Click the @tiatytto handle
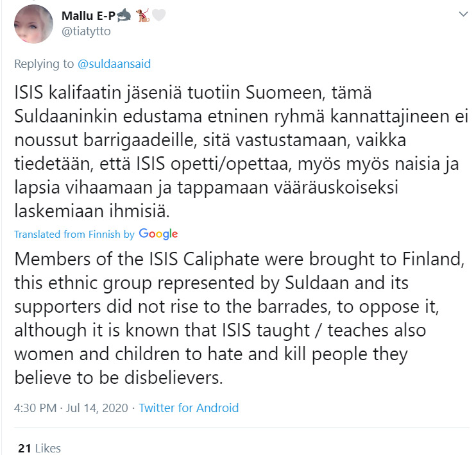Screen dimensions: 476x455 [x=86, y=31]
